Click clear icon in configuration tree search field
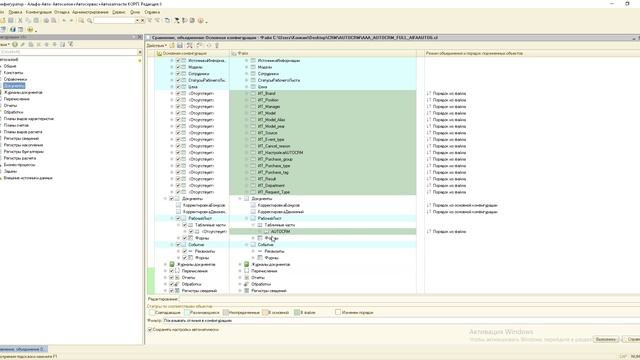This screenshot has width=640, height=360. pyautogui.click(x=140, y=52)
